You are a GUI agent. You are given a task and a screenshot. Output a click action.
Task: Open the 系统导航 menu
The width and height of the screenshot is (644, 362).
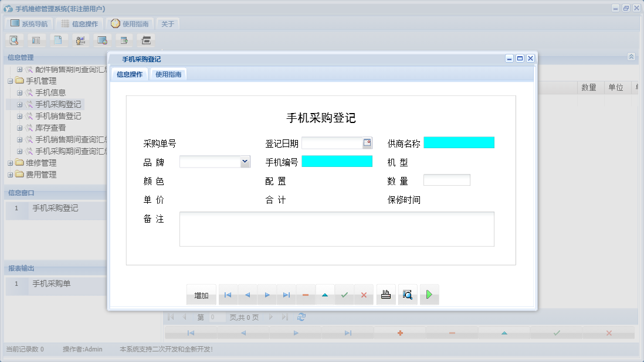point(28,23)
